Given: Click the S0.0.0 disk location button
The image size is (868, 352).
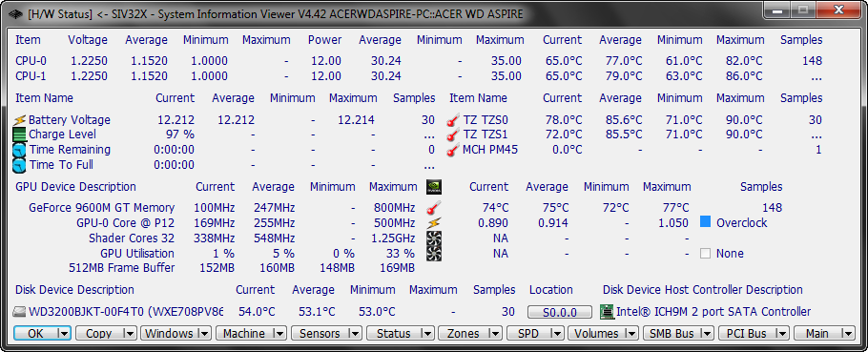Looking at the screenshot, I should (x=560, y=312).
